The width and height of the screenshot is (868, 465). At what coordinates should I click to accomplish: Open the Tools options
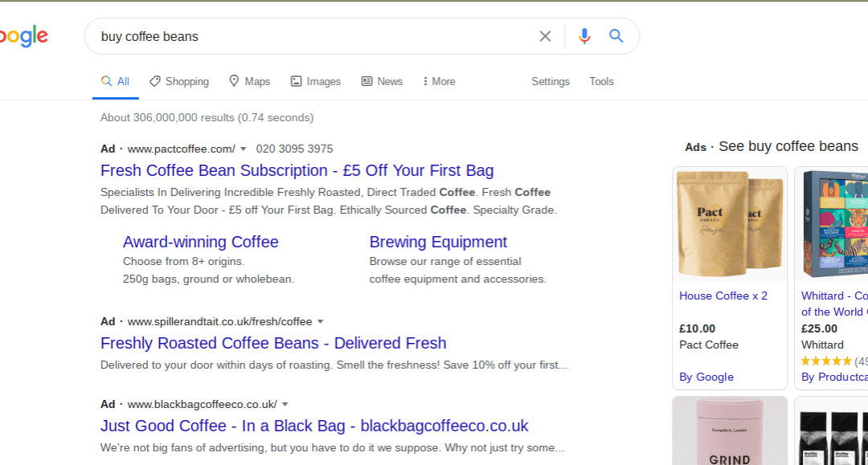click(x=601, y=81)
